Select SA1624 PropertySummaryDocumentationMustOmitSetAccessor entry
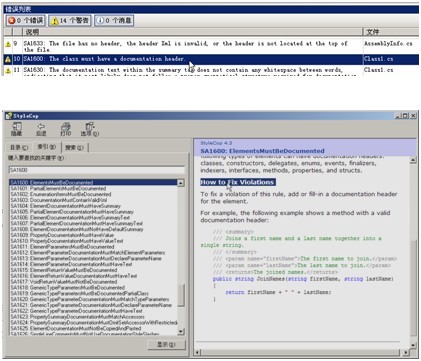This screenshot has width=421, height=361. (94, 322)
